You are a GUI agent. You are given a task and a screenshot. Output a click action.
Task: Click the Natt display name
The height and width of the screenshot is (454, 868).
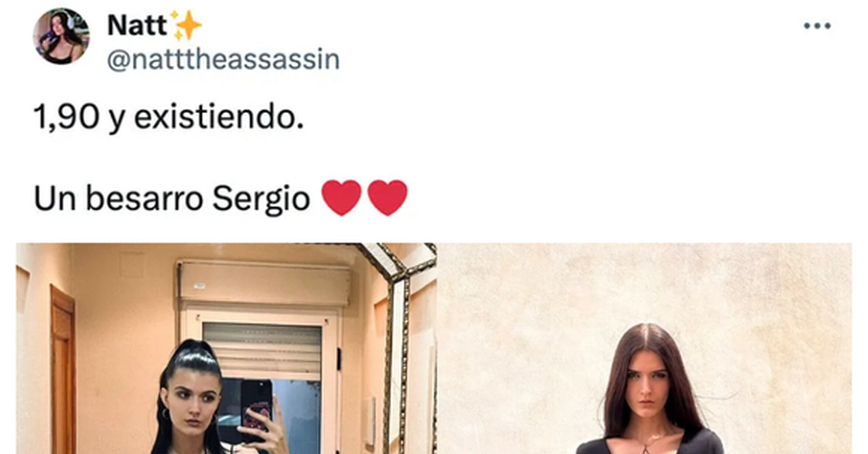(137, 25)
